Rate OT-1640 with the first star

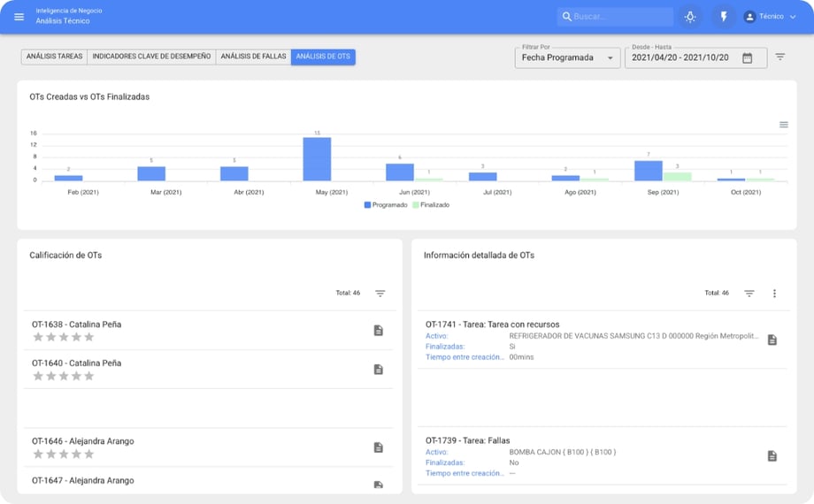pyautogui.click(x=38, y=376)
